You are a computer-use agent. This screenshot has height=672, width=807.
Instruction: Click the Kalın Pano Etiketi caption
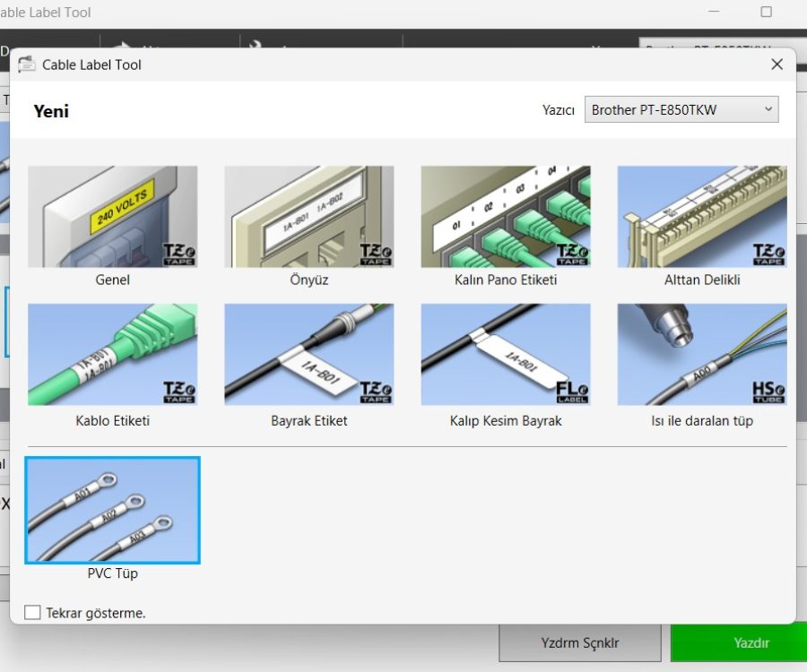pyautogui.click(x=506, y=280)
